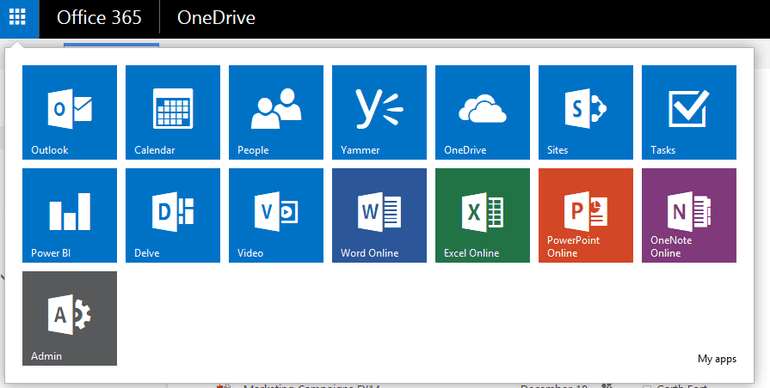Image resolution: width=770 pixels, height=388 pixels.
Task: Open the Video app tile
Action: point(276,216)
